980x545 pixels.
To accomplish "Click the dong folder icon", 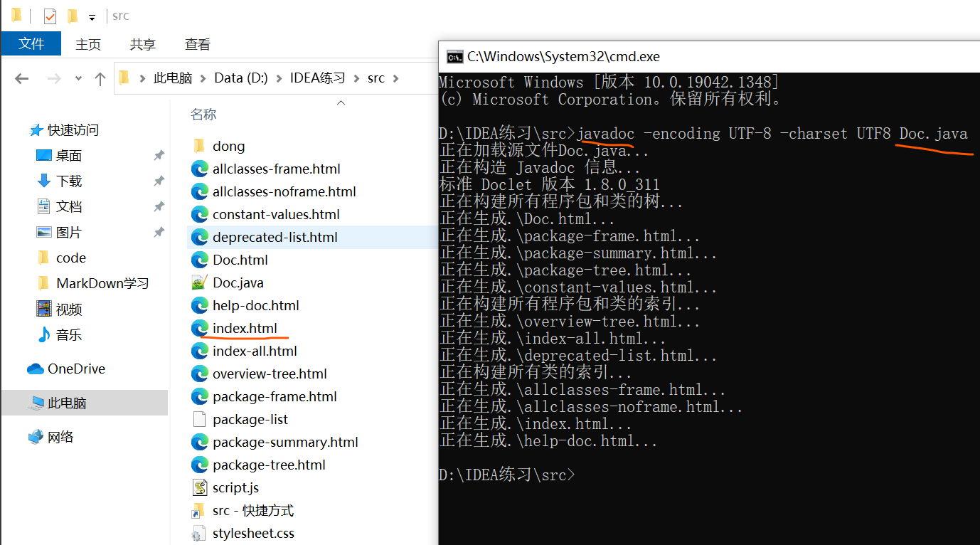I will 200,147.
